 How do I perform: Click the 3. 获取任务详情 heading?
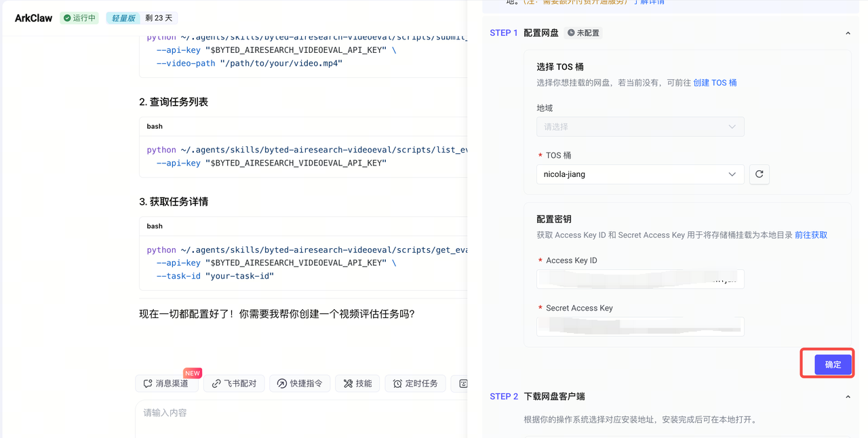click(x=174, y=201)
